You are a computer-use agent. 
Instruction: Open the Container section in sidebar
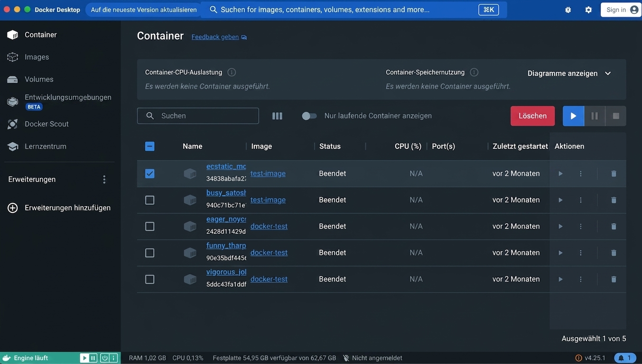[x=60, y=35]
